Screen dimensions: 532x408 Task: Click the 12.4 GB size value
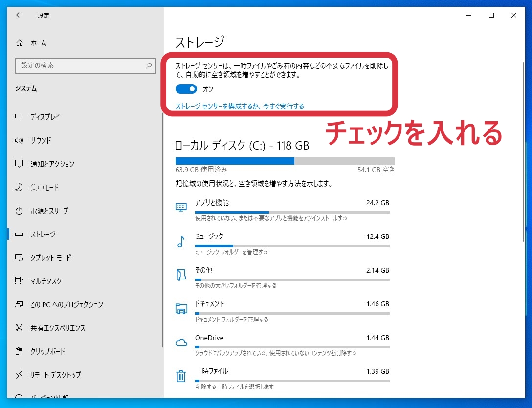point(377,236)
